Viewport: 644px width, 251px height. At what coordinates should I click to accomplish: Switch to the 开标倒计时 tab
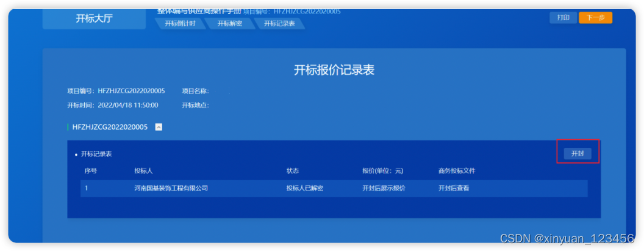pos(181,23)
